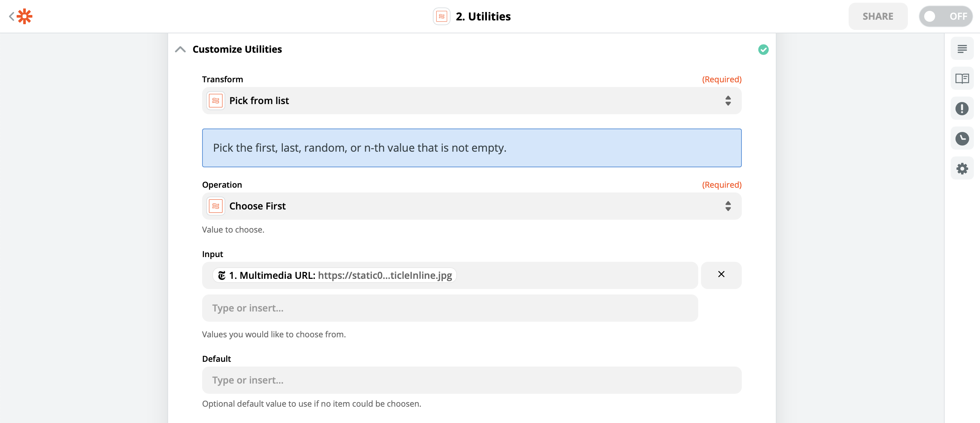Click the green checkmark status icon

pos(763,50)
